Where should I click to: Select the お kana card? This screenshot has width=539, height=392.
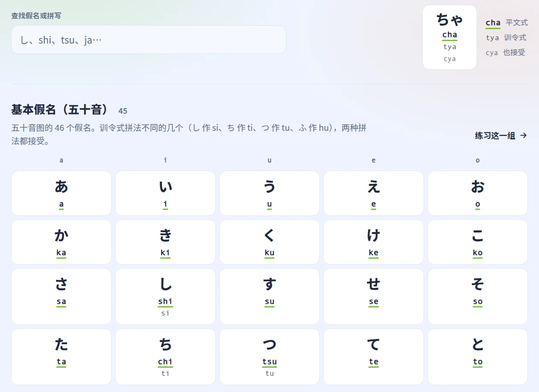(x=477, y=193)
